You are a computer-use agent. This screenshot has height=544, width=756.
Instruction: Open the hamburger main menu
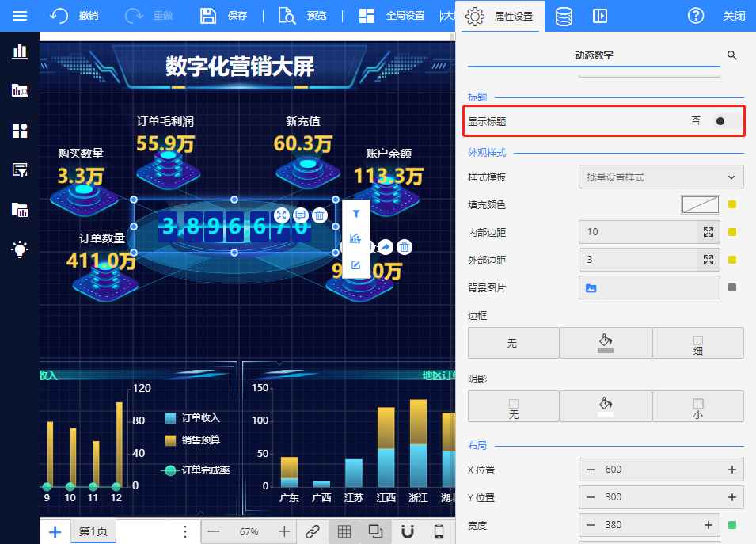click(20, 16)
